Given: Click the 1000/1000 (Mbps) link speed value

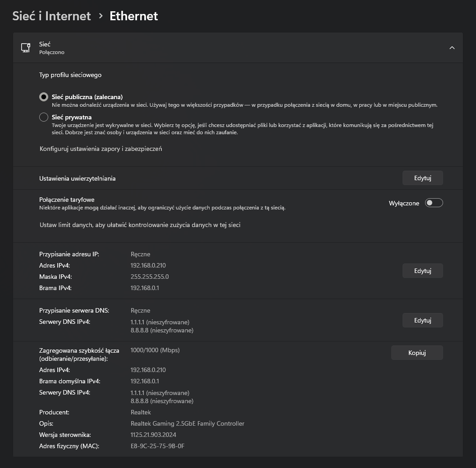Looking at the screenshot, I should (x=155, y=350).
